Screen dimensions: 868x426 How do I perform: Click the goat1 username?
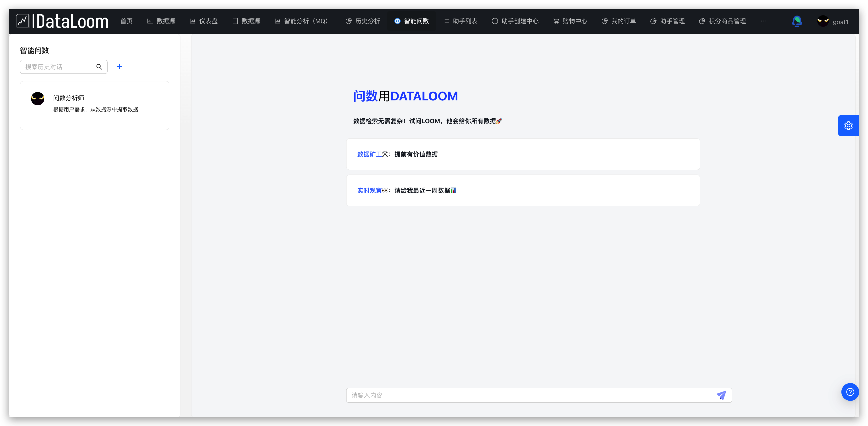point(840,22)
